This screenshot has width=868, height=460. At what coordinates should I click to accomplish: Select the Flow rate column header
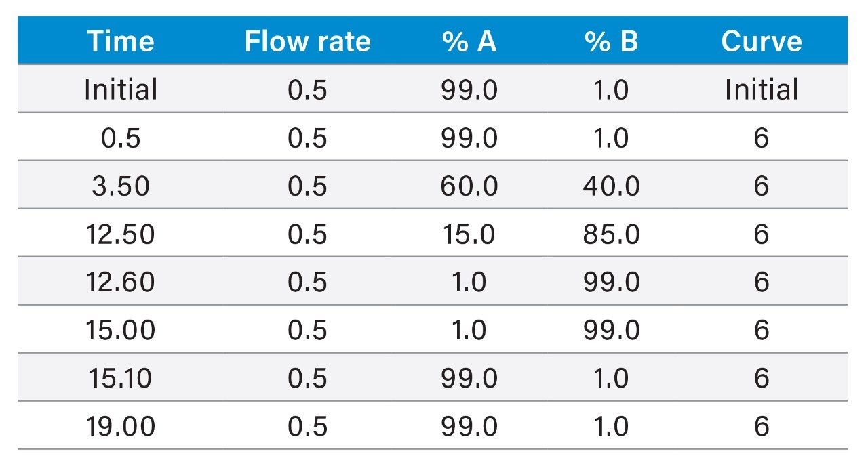[x=307, y=42]
